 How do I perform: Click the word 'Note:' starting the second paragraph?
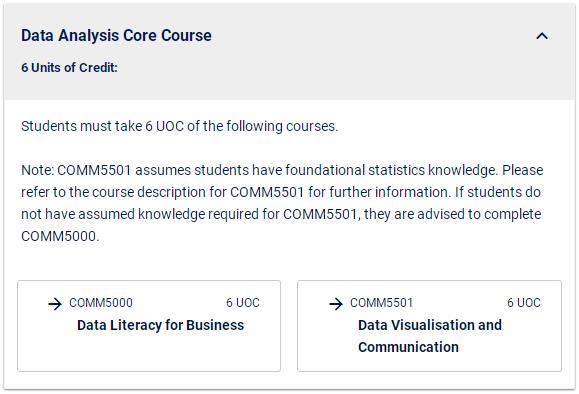coord(38,170)
